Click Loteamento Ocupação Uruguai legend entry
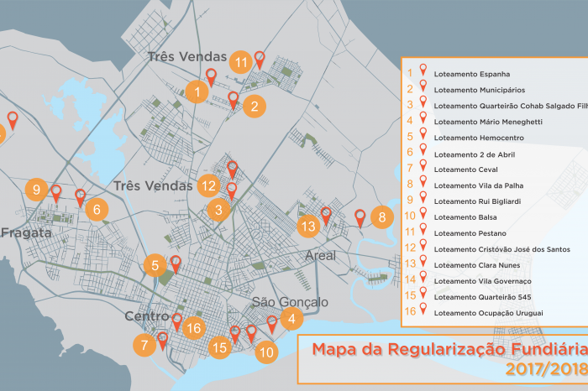Screen dimensions: 588x391 (x=488, y=313)
